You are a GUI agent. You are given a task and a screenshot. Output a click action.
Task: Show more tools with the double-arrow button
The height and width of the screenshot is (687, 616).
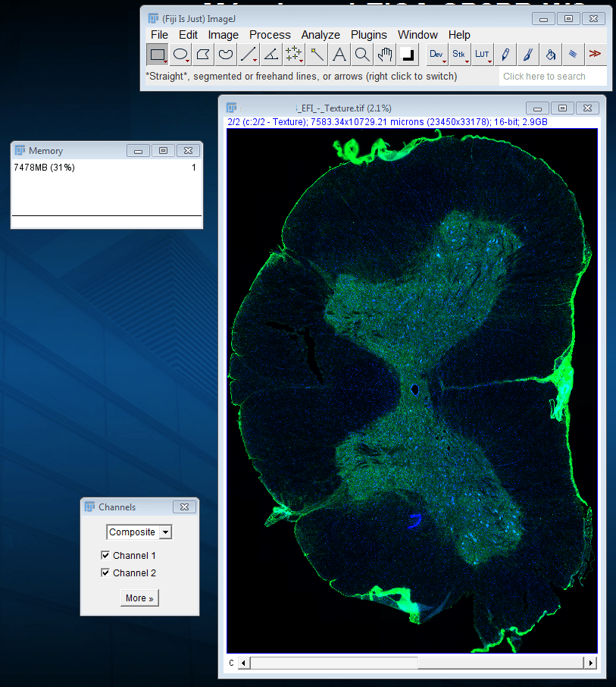596,55
